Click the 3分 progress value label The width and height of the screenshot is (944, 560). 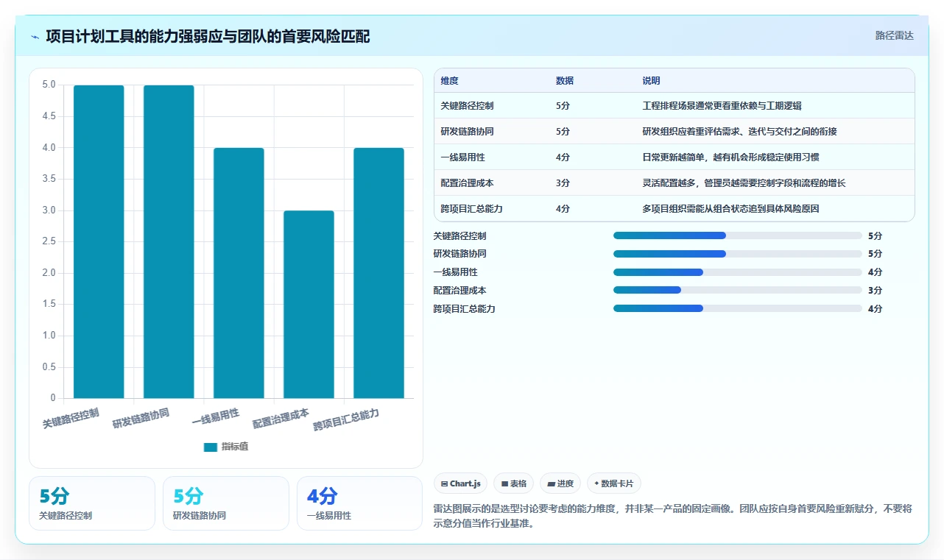pyautogui.click(x=875, y=290)
